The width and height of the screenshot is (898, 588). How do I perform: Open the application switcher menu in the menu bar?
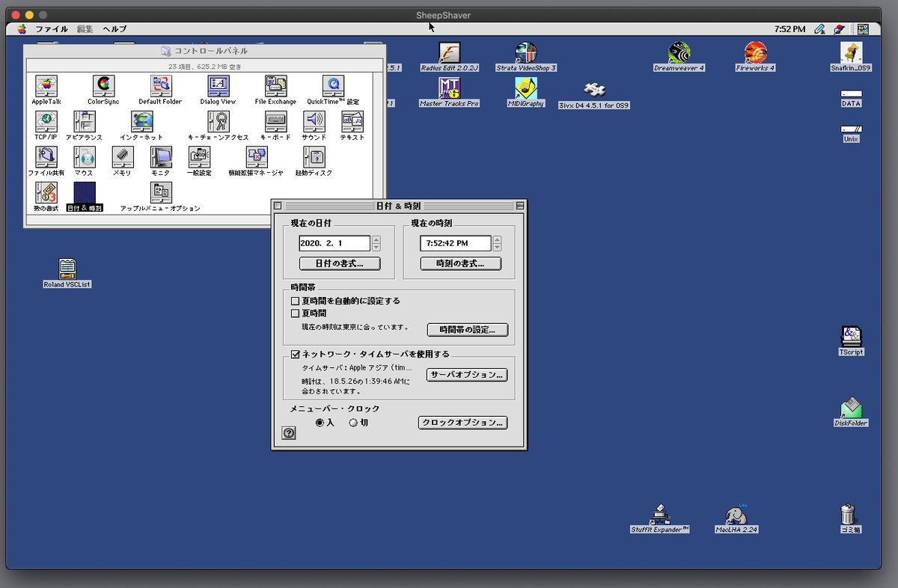864,29
